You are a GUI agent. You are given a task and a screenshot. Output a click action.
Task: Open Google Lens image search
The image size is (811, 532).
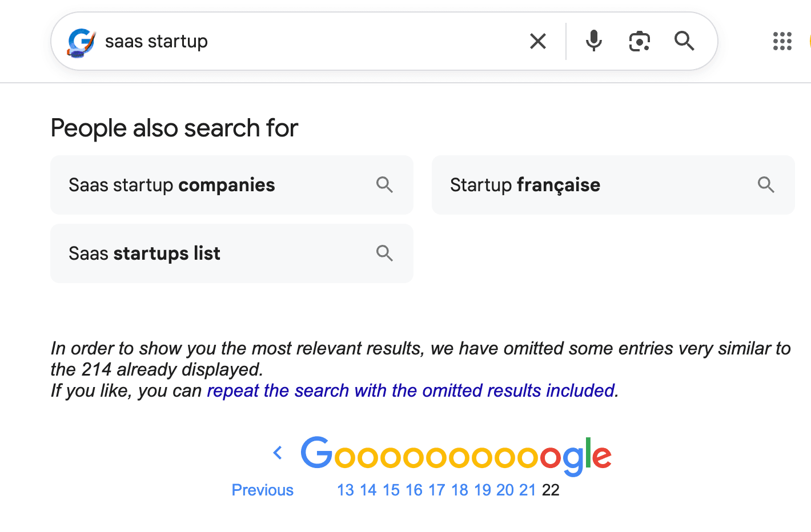[x=639, y=41]
